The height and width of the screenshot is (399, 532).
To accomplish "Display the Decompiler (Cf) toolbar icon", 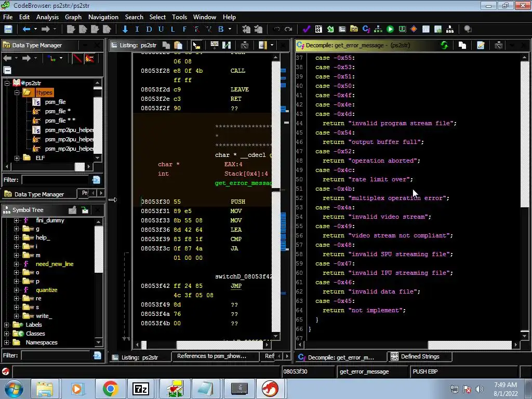I will [x=366, y=29].
